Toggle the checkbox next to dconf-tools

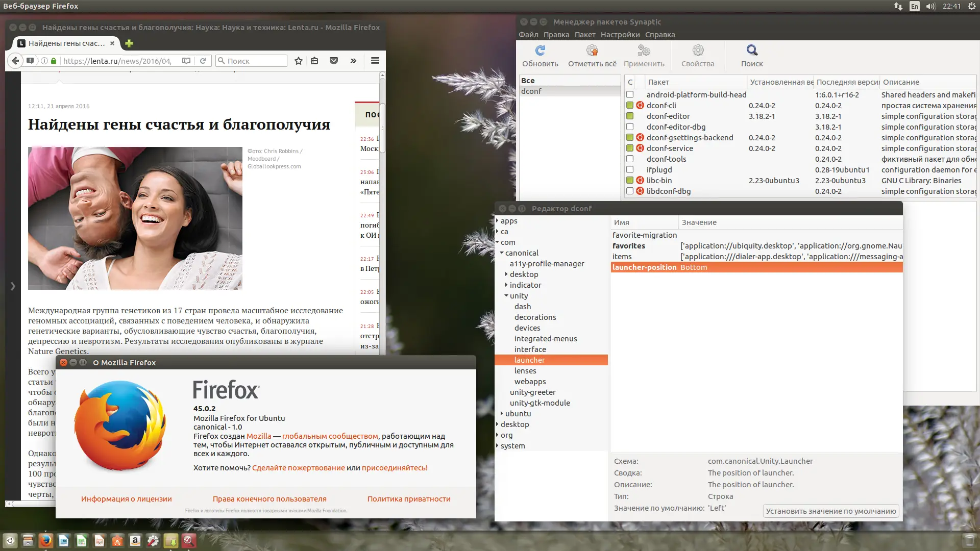pos(630,159)
